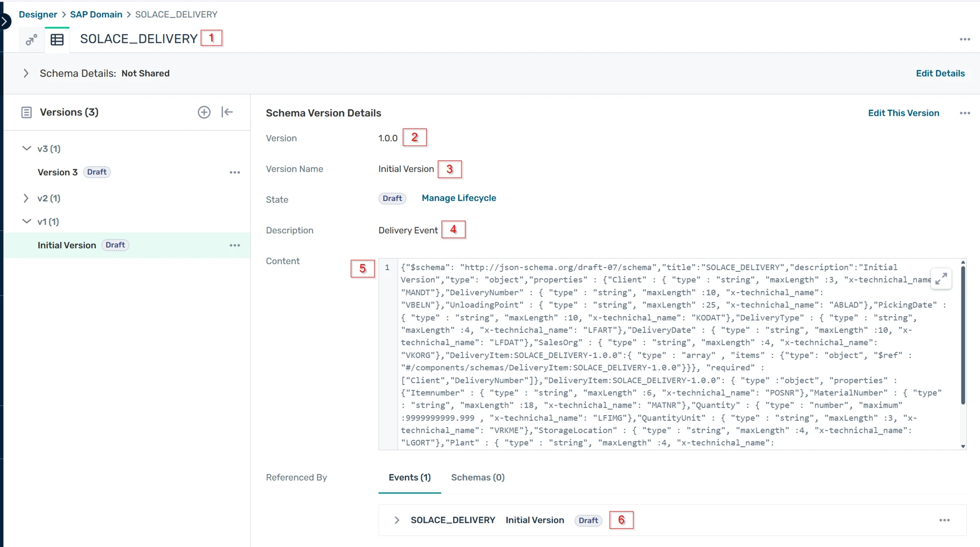Click the 'State' field label
Screen dimensions: 980x547
coord(277,200)
